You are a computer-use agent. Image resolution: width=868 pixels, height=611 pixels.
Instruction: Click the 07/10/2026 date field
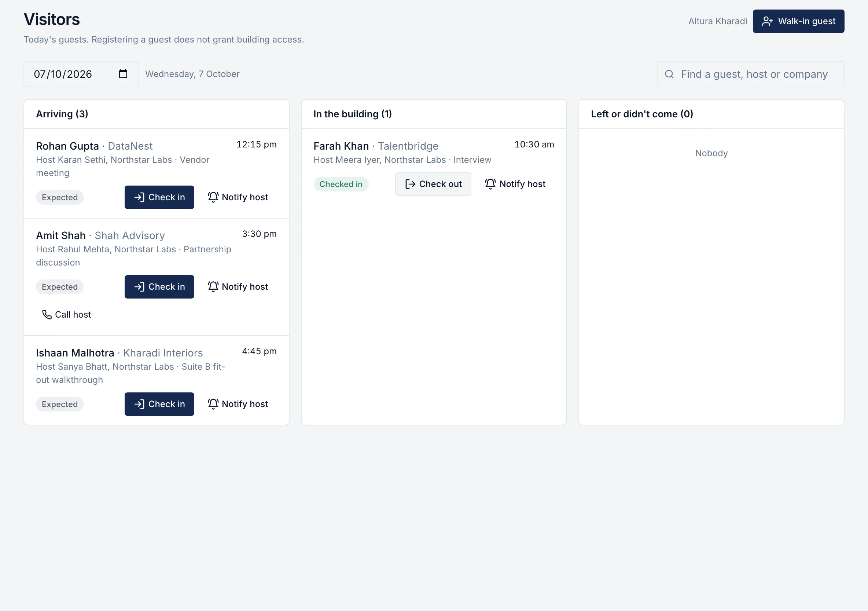[81, 74]
